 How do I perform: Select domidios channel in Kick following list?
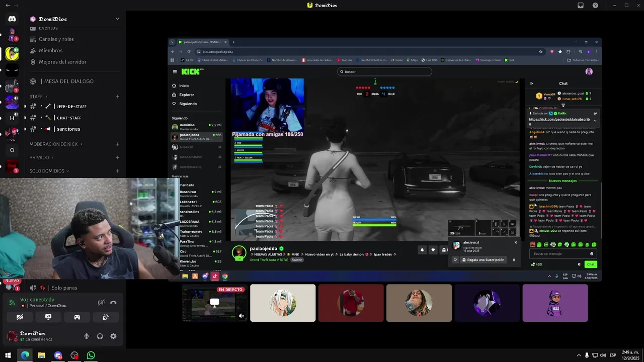pos(197,127)
